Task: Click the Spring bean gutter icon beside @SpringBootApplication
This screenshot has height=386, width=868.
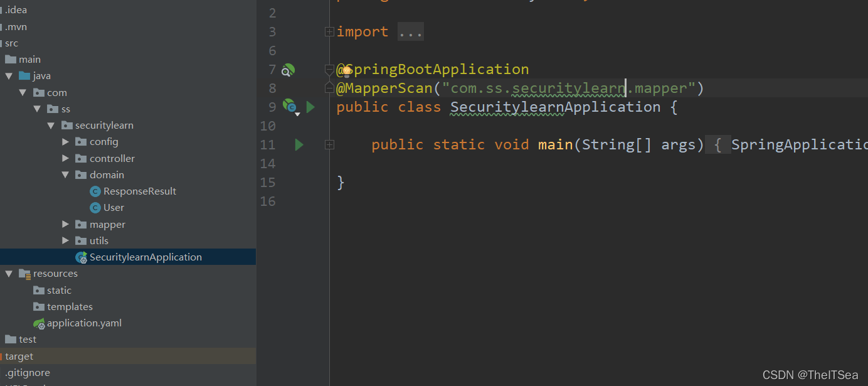Action: click(x=288, y=70)
